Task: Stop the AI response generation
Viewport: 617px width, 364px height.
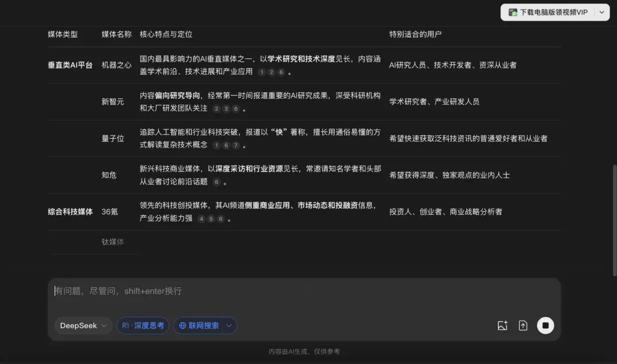Action: click(x=545, y=325)
